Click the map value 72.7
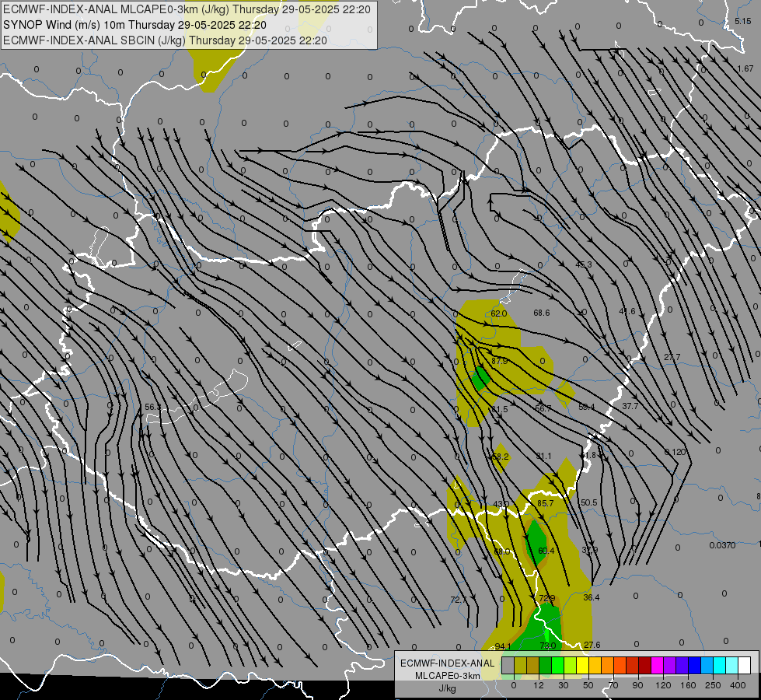Screen dimensions: 761x700 click(x=459, y=600)
